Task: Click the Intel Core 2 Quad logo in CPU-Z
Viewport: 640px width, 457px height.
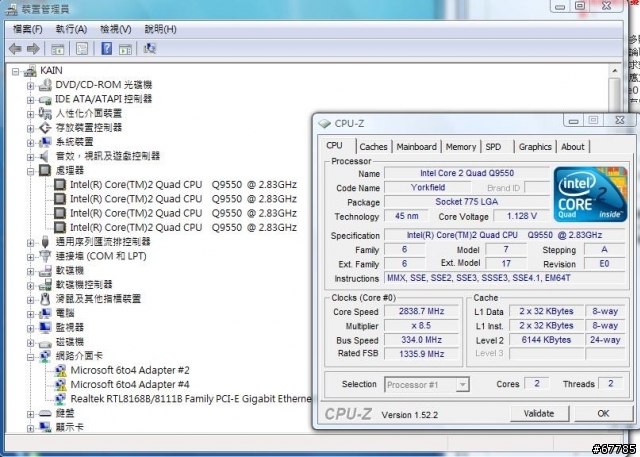Action: click(590, 194)
